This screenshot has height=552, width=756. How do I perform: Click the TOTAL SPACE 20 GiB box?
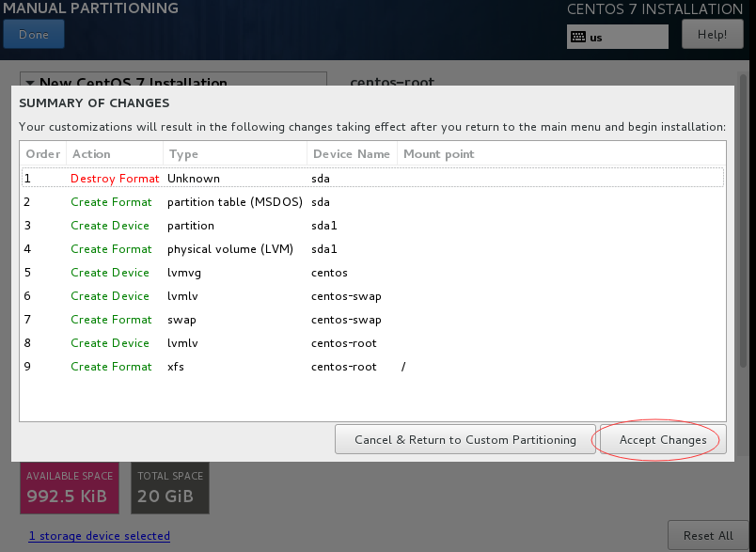click(x=170, y=487)
